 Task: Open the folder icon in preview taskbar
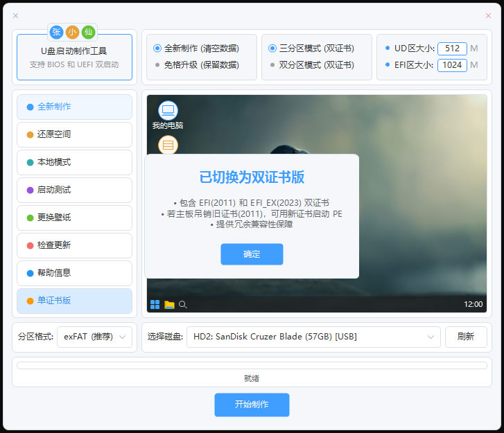coord(169,305)
